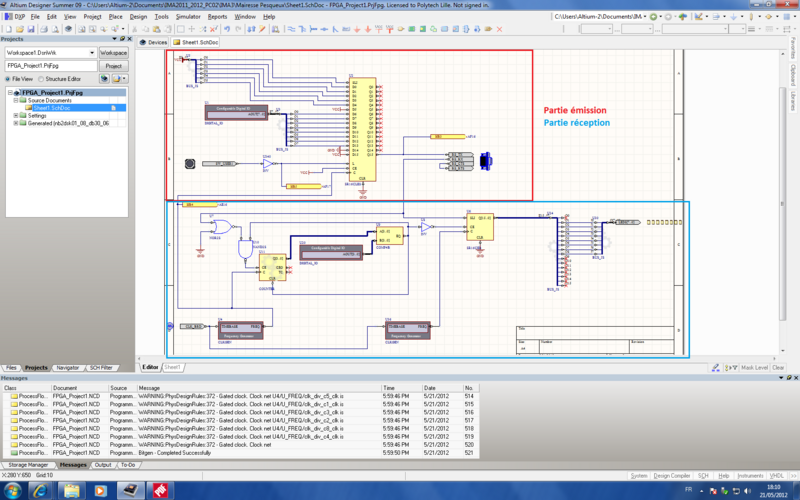The image size is (800, 500).
Task: Select the Structure Editor radio button
Action: pos(42,78)
